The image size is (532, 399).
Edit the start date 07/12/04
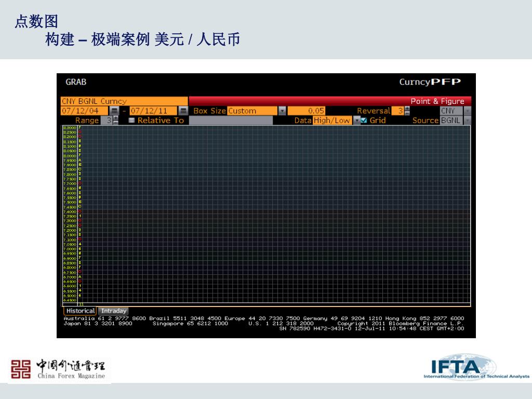(x=85, y=111)
